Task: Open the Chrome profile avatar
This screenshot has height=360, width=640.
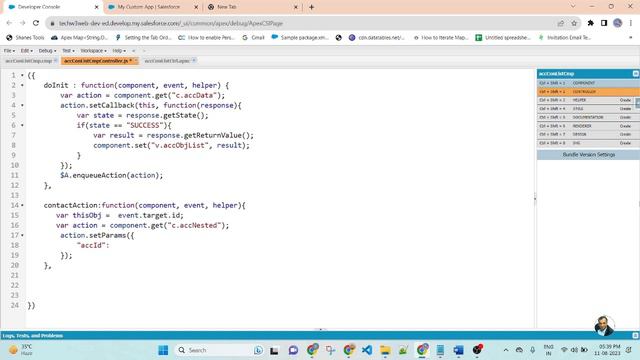Action: click(x=618, y=23)
